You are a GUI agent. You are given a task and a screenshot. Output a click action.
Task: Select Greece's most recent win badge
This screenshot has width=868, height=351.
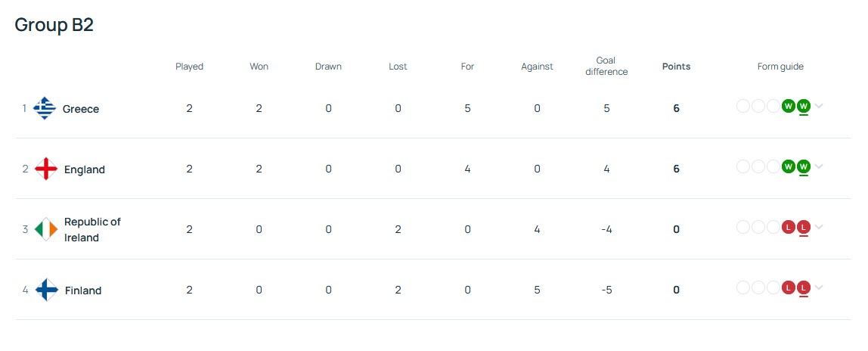point(804,106)
